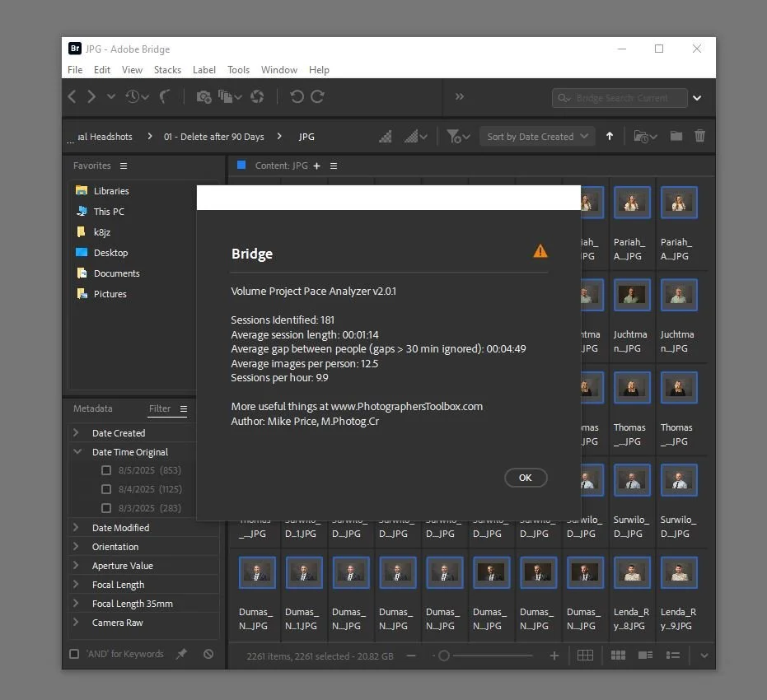This screenshot has height=700, width=767.
Task: Expand the Aperture Value filter
Action: [76, 565]
